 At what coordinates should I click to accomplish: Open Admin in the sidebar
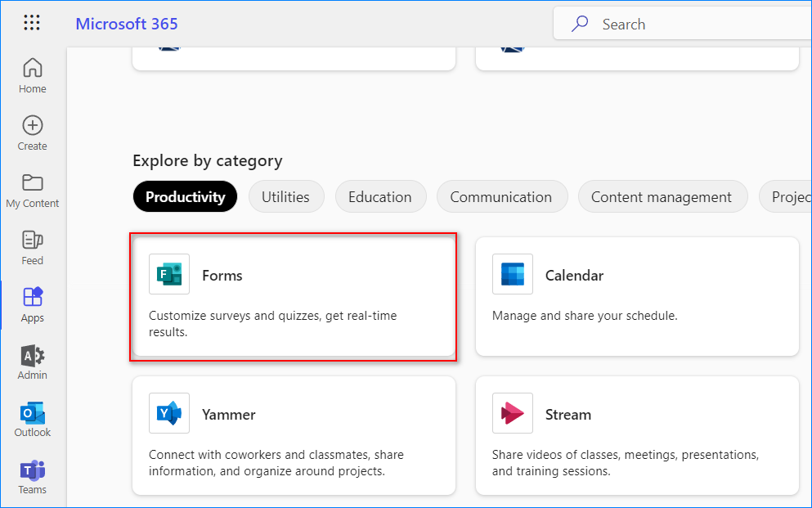[32, 362]
